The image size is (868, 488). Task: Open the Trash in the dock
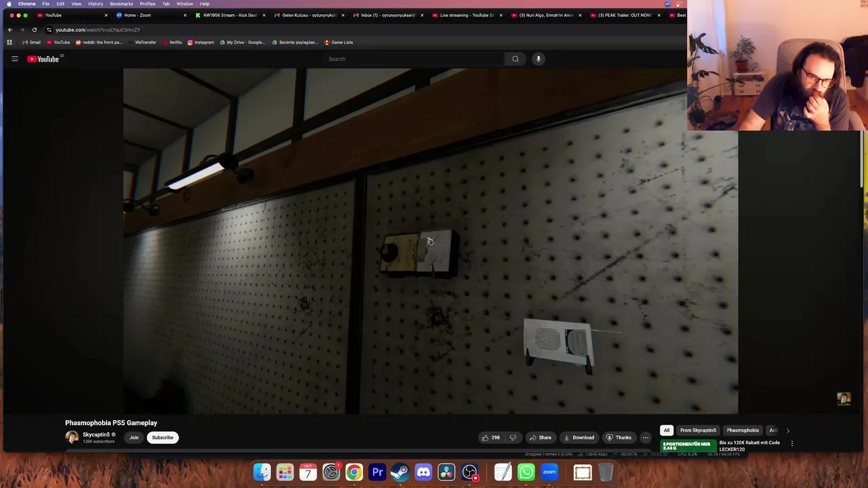606,472
